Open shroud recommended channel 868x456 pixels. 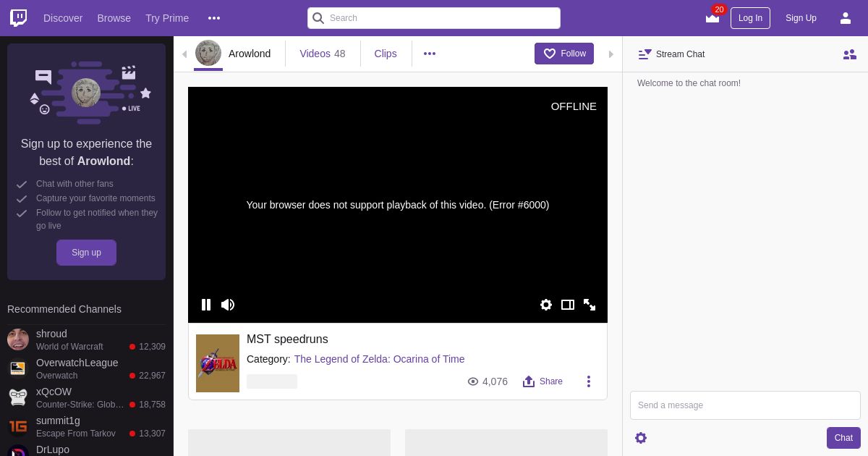coord(87,340)
